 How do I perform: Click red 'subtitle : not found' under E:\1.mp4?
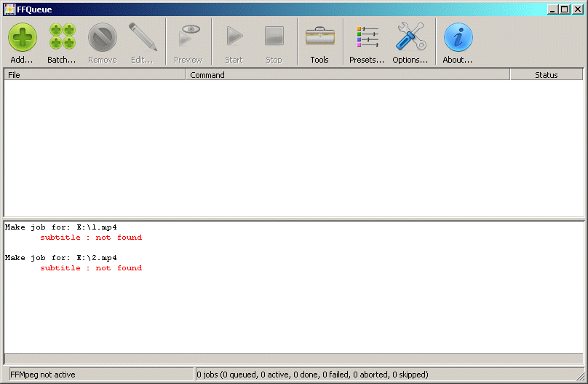(91, 238)
